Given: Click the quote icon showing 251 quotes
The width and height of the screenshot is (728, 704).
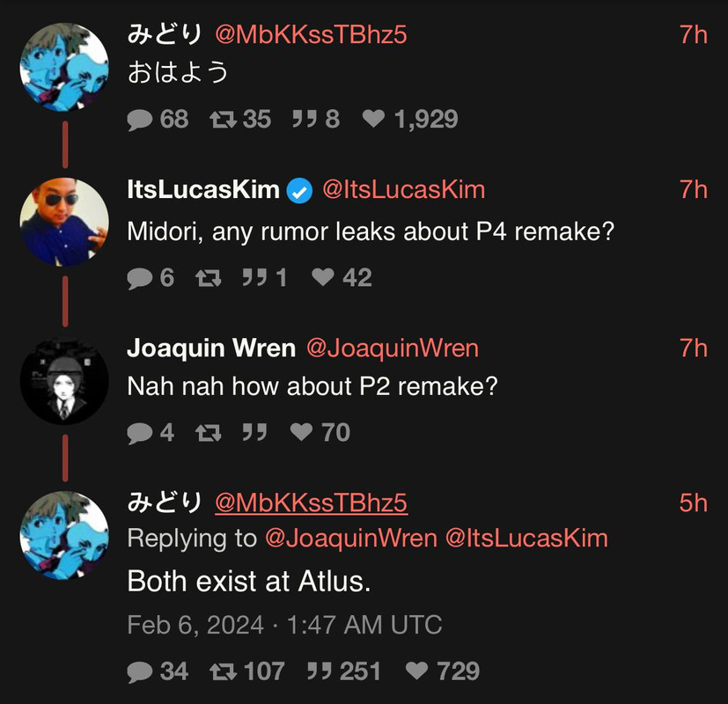Looking at the screenshot, I should click(x=319, y=672).
